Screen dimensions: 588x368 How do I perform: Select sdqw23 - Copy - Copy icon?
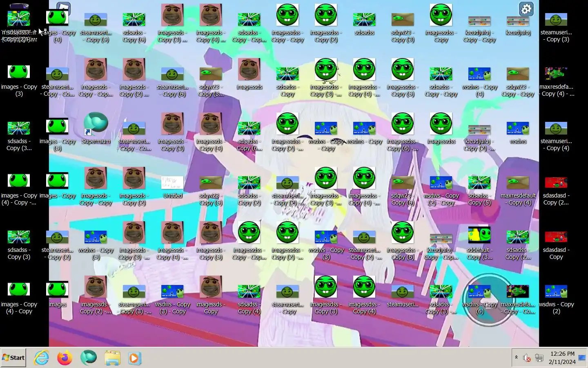tap(518, 82)
